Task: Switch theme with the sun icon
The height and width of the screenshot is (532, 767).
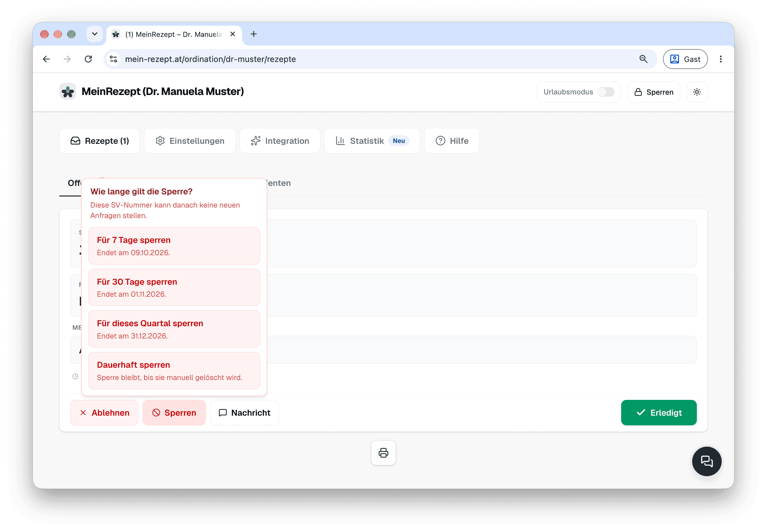Action: [697, 92]
